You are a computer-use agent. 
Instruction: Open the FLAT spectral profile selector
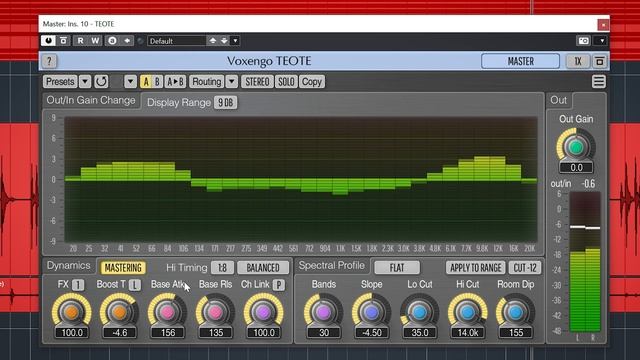[x=397, y=268]
